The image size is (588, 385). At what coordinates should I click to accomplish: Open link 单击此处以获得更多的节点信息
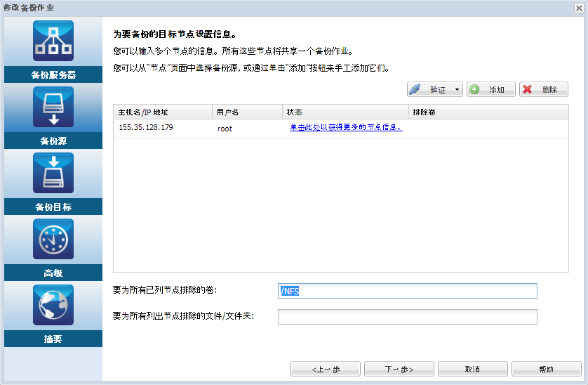click(x=346, y=127)
